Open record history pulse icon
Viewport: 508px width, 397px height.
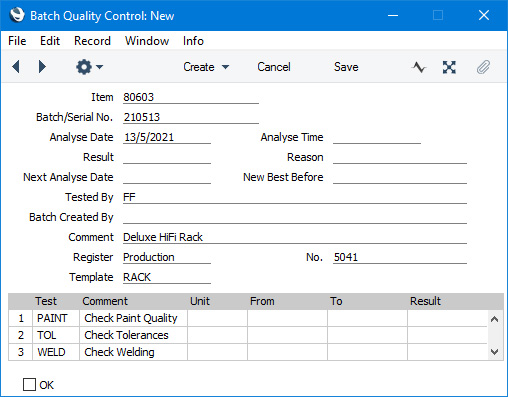(419, 67)
